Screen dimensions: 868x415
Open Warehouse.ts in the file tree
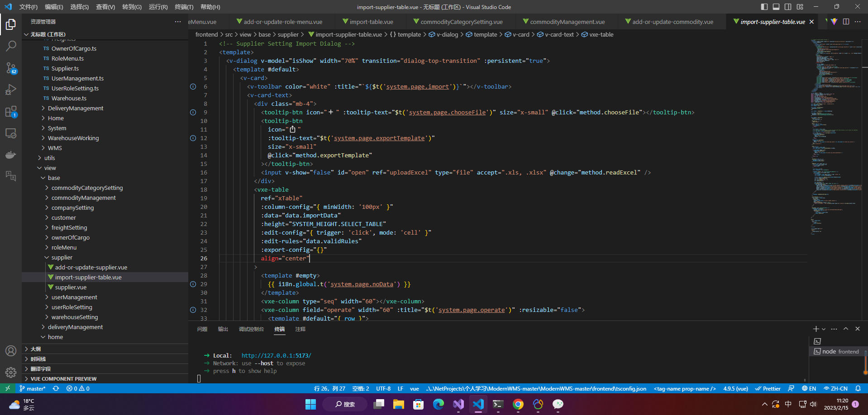tap(105, 99)
